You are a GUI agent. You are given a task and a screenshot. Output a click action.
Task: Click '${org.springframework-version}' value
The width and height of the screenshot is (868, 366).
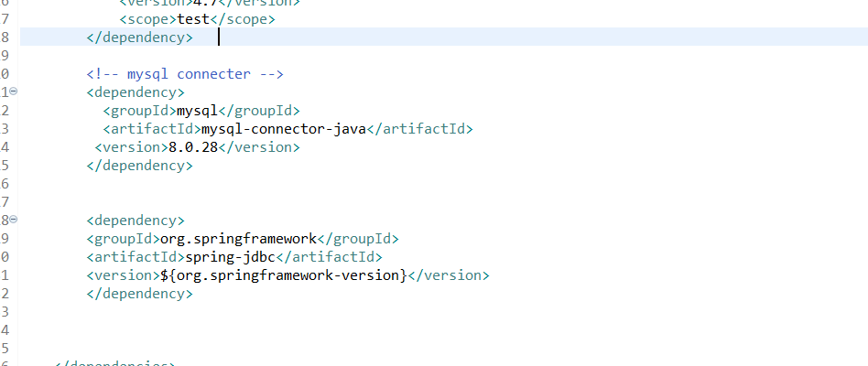(x=284, y=275)
